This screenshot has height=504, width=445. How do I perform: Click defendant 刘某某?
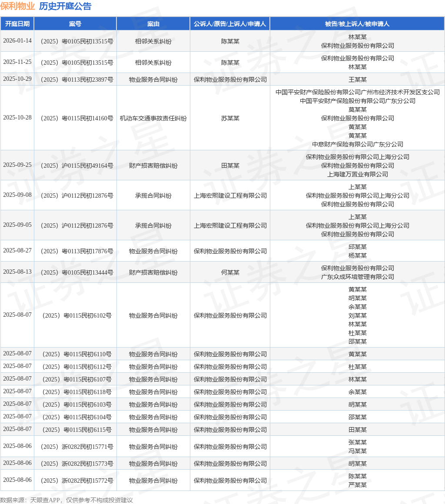click(x=358, y=315)
